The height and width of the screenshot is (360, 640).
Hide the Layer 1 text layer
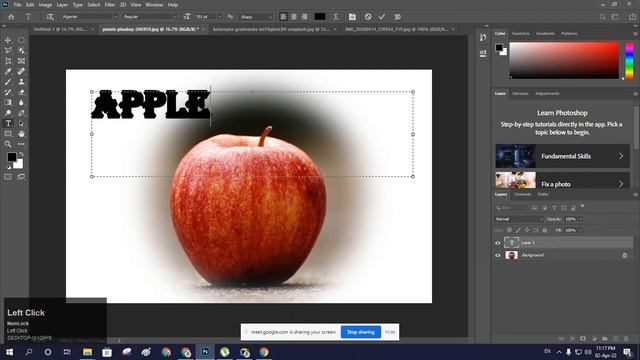[498, 243]
